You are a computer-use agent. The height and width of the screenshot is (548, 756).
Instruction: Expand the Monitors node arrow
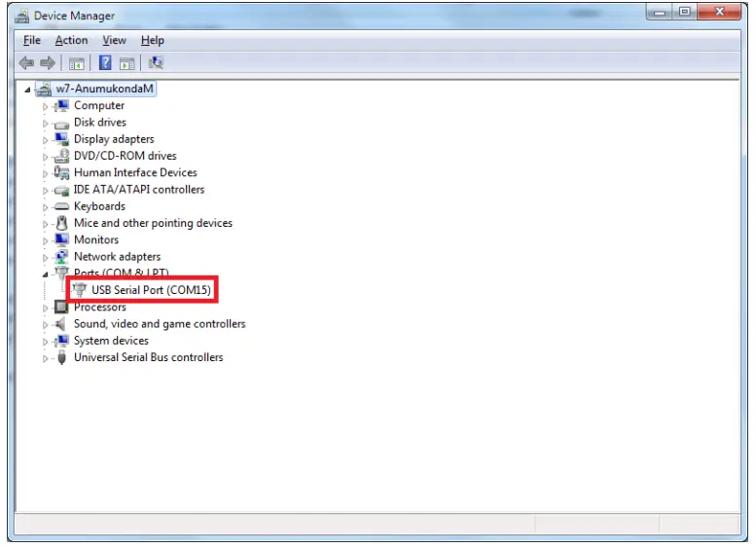coord(45,240)
